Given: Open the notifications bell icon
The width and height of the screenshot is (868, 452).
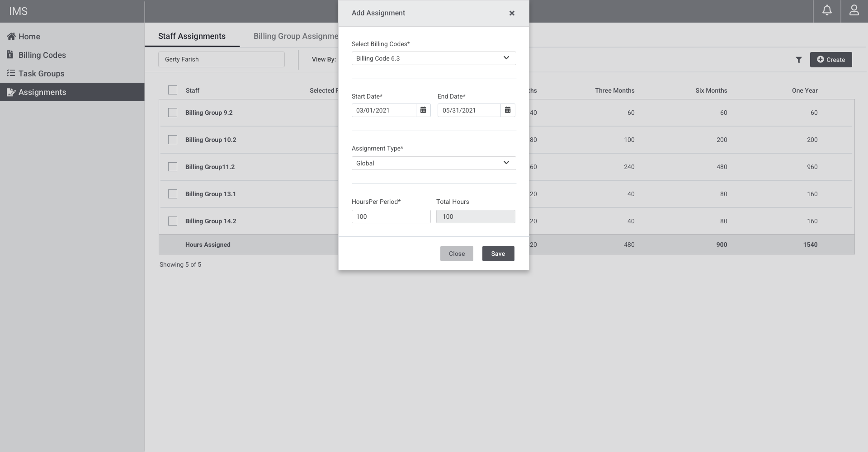Looking at the screenshot, I should point(827,10).
